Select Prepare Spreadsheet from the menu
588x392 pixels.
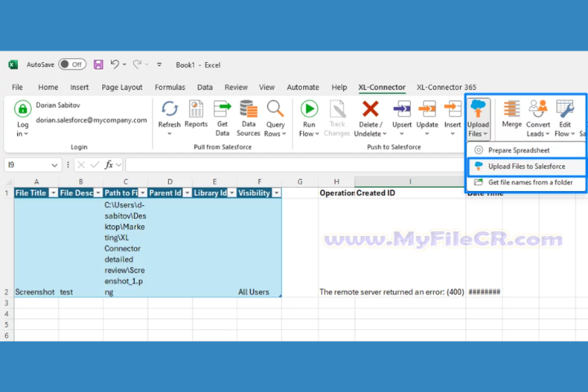coord(526,150)
